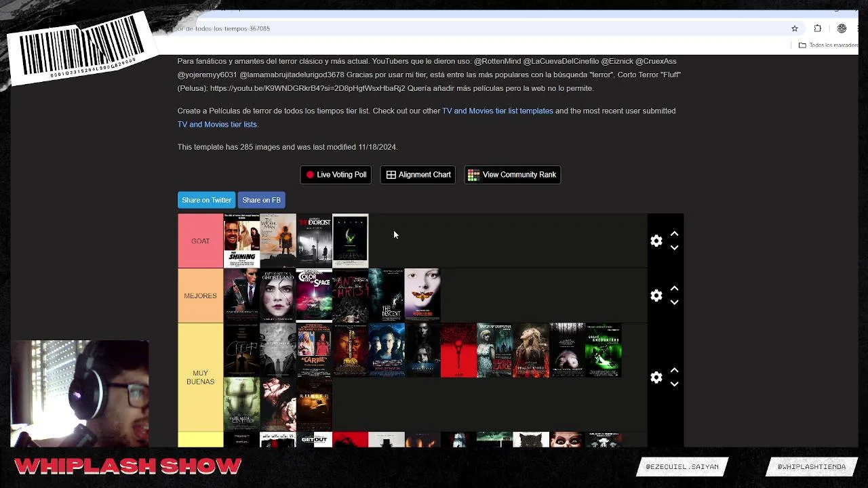Image resolution: width=868 pixels, height=488 pixels.
Task: Open settings gear for GOAT row
Action: [656, 241]
